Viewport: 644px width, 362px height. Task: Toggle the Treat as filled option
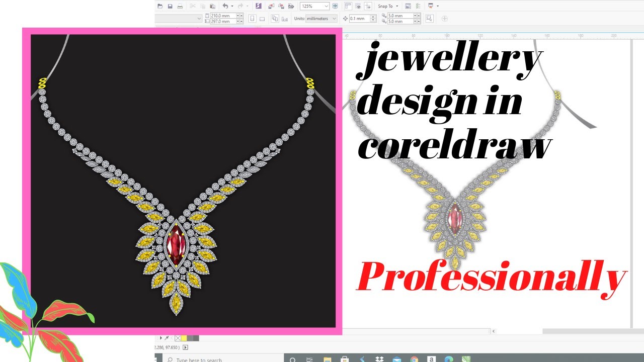point(429,19)
